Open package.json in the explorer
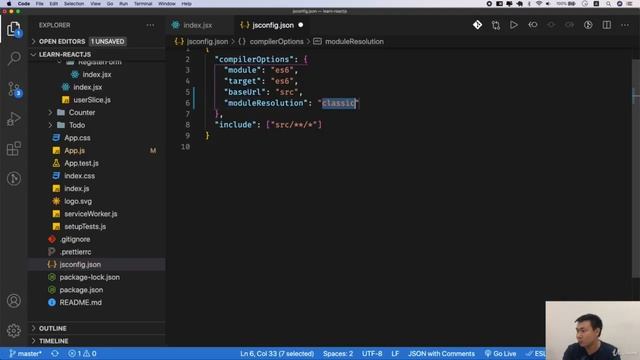This screenshot has width=640, height=360. 81,290
